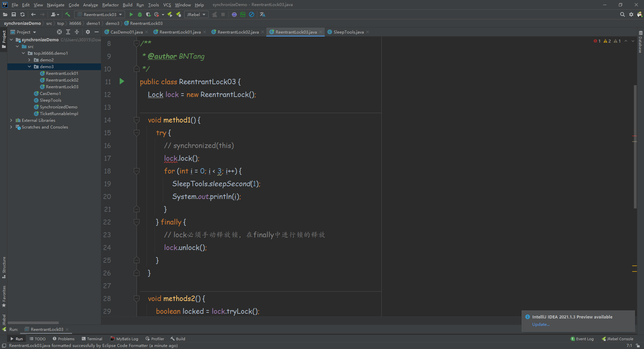
Task: Fold for loop at line 18
Action: tap(137, 171)
